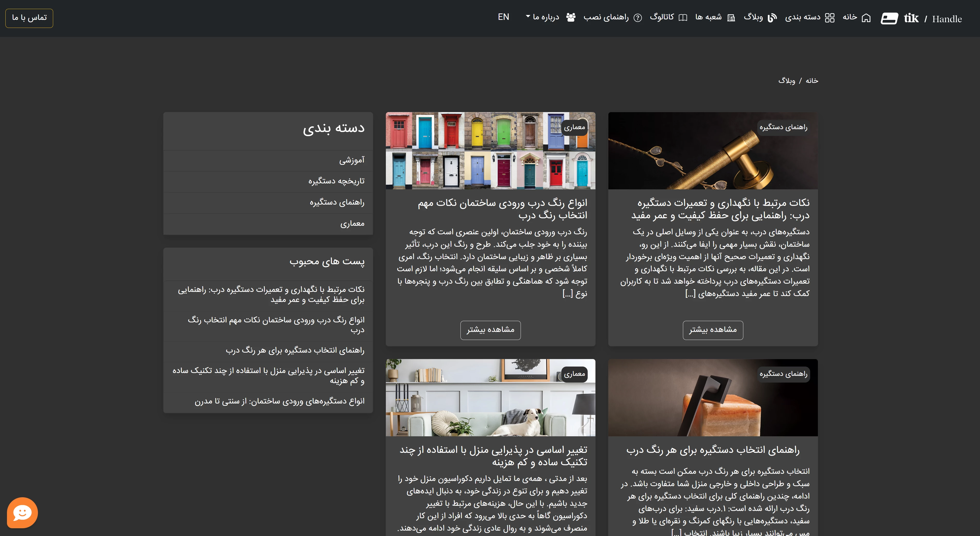Image resolution: width=980 pixels, height=536 pixels.
Task: Click the blog feed icon in navbar
Action: coord(772,18)
